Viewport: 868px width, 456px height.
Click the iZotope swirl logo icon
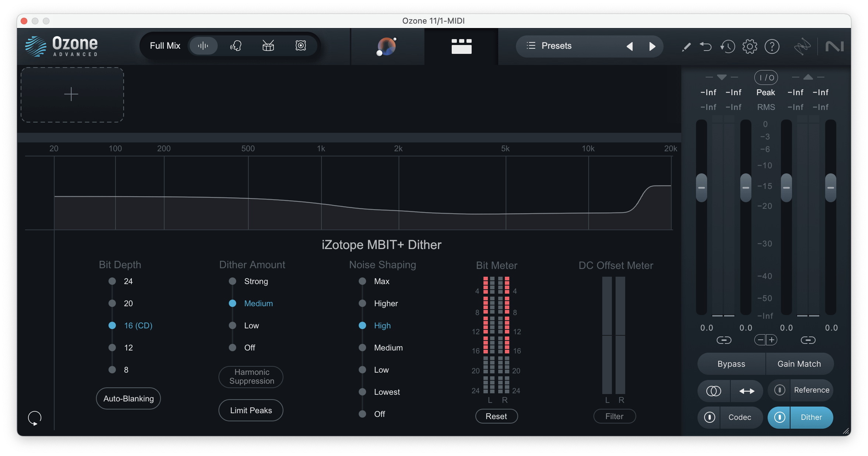pos(802,46)
